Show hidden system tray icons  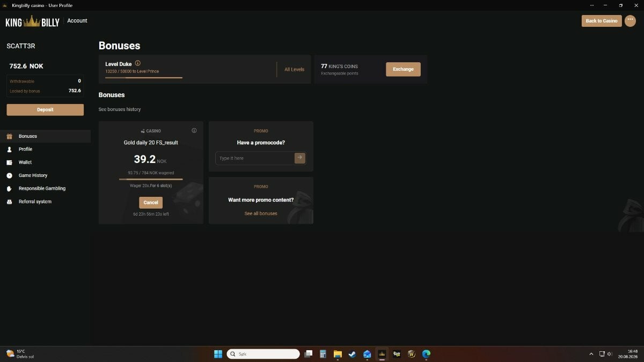[591, 354]
